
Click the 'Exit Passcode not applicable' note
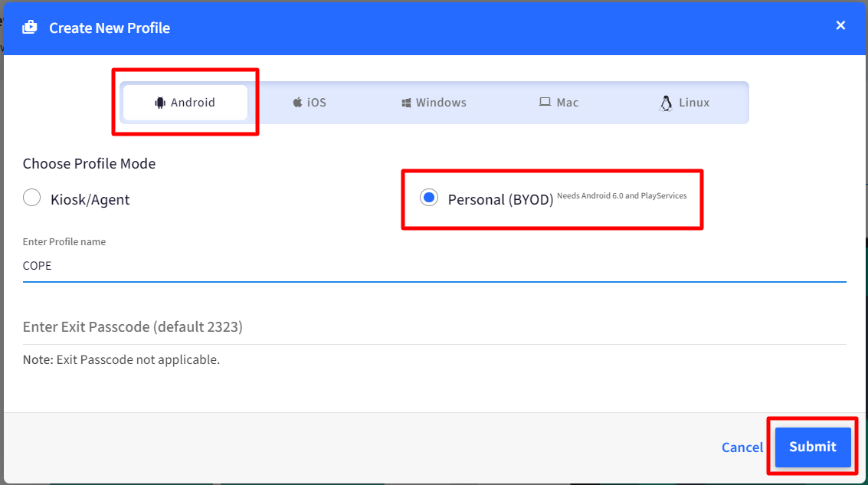121,360
